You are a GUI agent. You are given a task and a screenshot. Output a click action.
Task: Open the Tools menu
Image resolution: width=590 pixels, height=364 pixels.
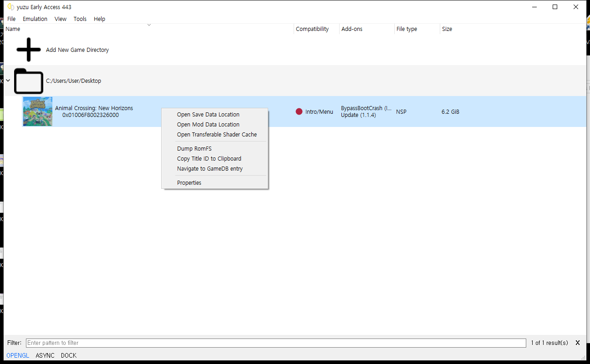tap(80, 19)
